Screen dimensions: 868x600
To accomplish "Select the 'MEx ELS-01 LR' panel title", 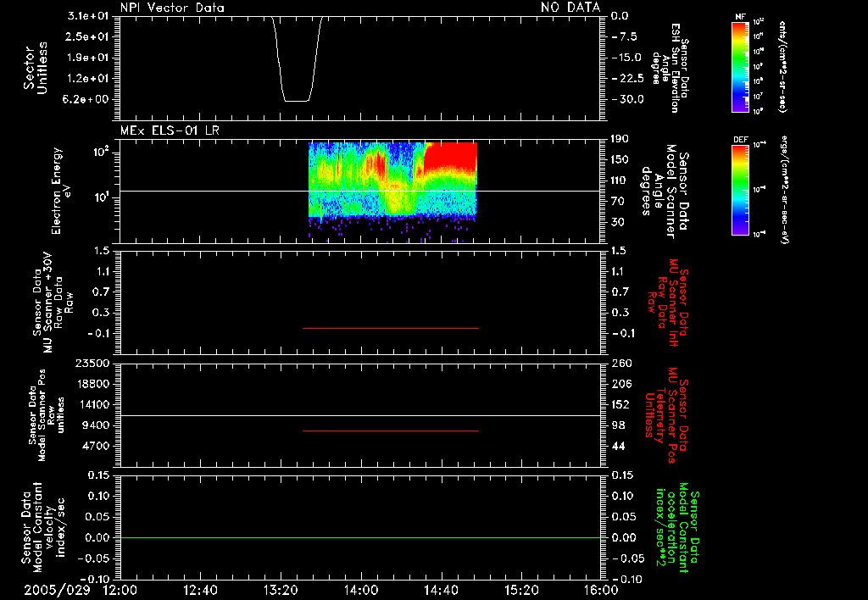I will pos(170,131).
